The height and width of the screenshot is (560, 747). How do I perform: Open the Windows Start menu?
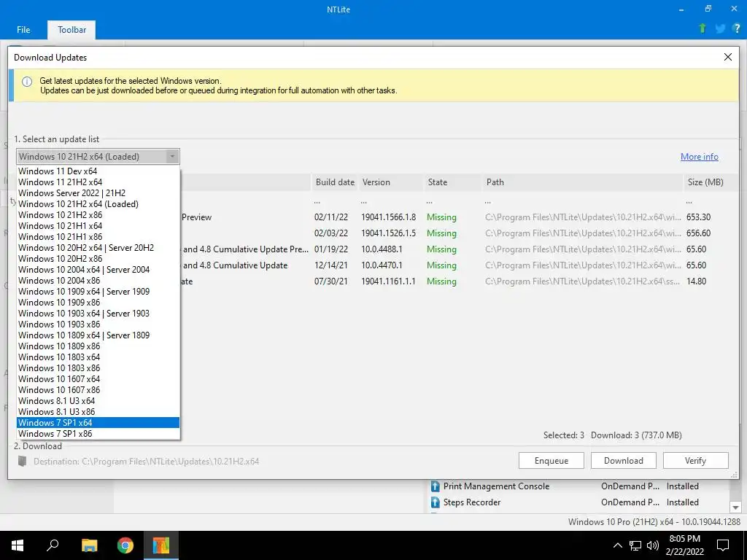point(18,545)
